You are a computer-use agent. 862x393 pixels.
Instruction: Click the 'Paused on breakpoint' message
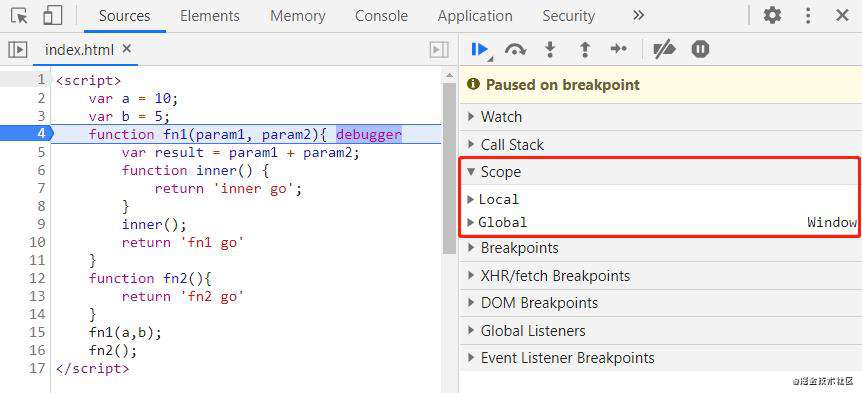(x=562, y=85)
